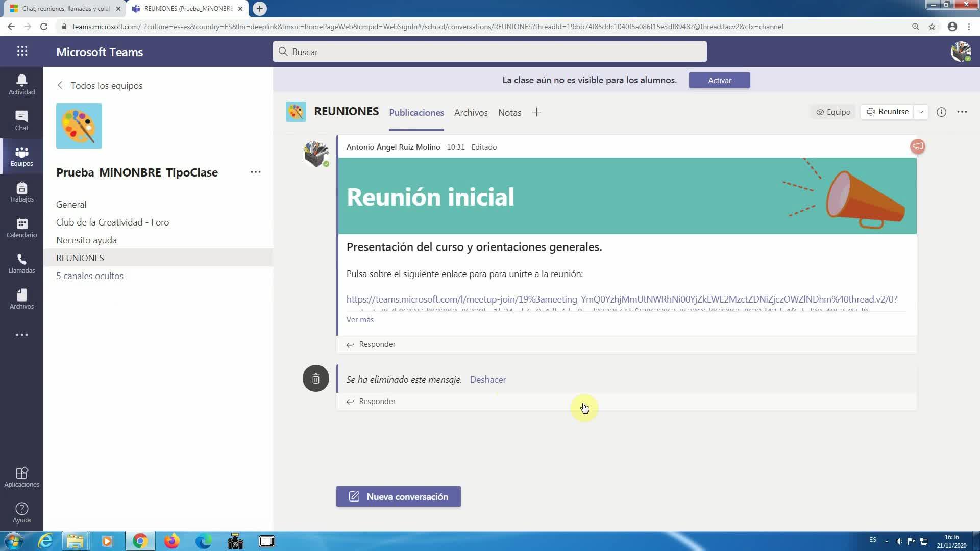Open the Aplicaciones store icon
The width and height of the screenshot is (980, 551).
pyautogui.click(x=21, y=477)
